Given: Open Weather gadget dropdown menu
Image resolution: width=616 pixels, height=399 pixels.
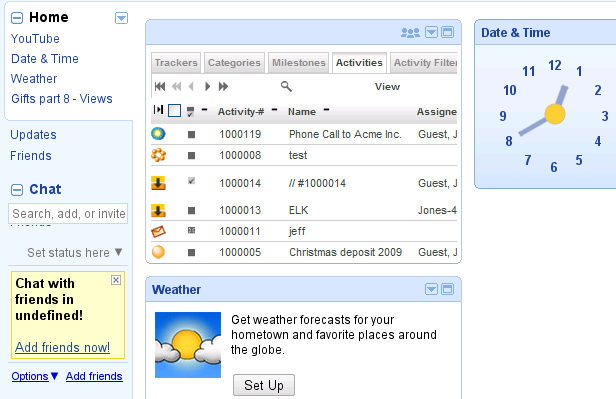Looking at the screenshot, I should tap(431, 289).
